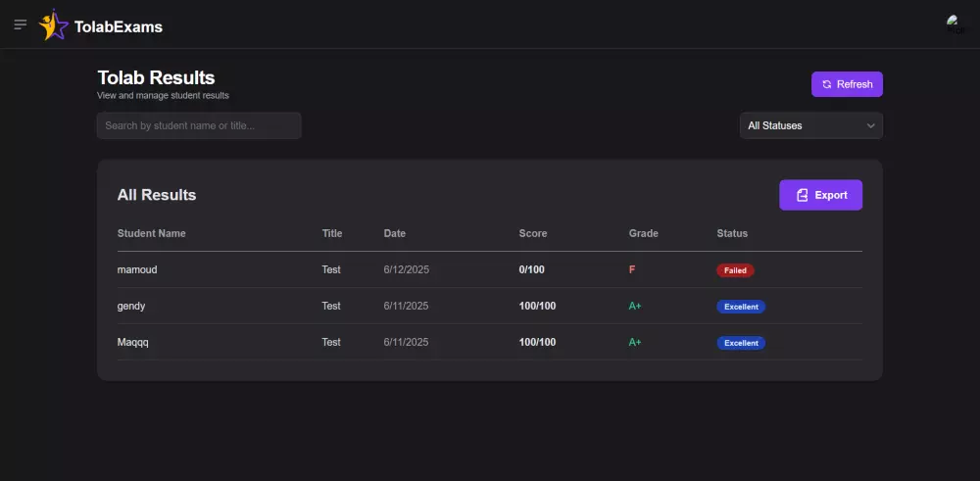Image resolution: width=980 pixels, height=481 pixels.
Task: Click the Score column header
Action: pyautogui.click(x=533, y=233)
